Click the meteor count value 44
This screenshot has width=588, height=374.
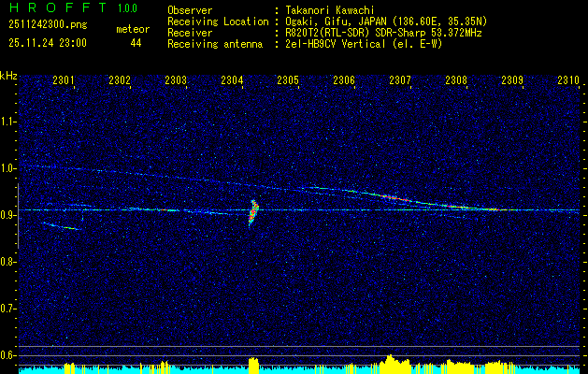click(x=136, y=43)
